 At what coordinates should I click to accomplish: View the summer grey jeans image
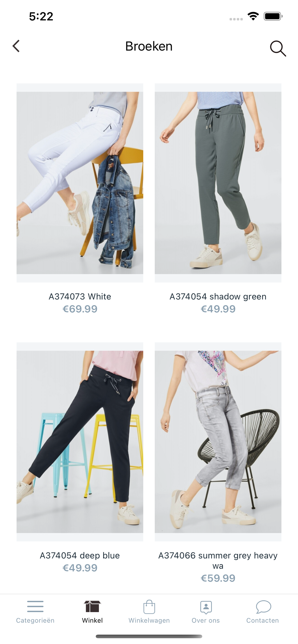click(218, 442)
